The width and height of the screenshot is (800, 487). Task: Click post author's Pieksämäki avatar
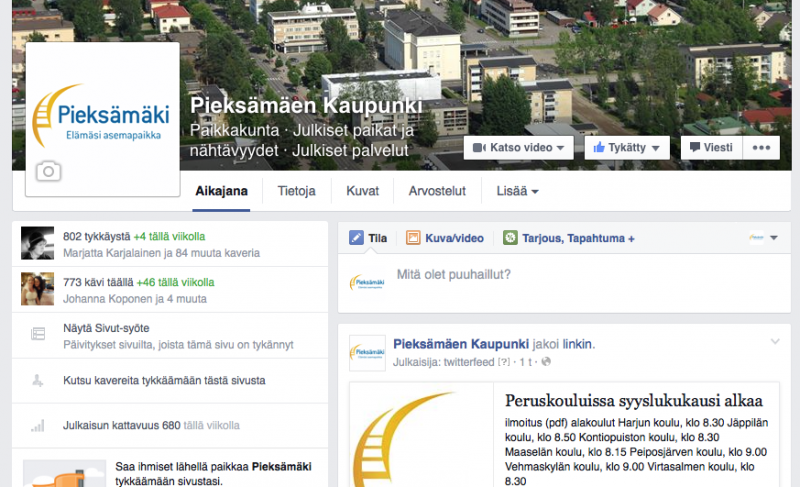[367, 353]
